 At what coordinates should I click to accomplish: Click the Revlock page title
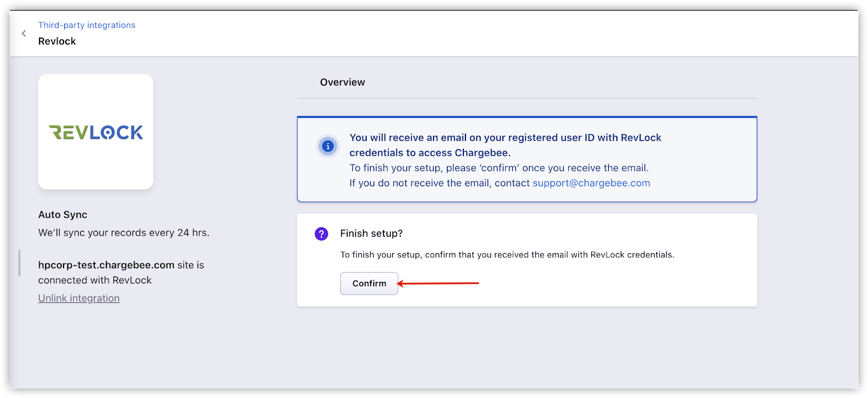[x=57, y=41]
